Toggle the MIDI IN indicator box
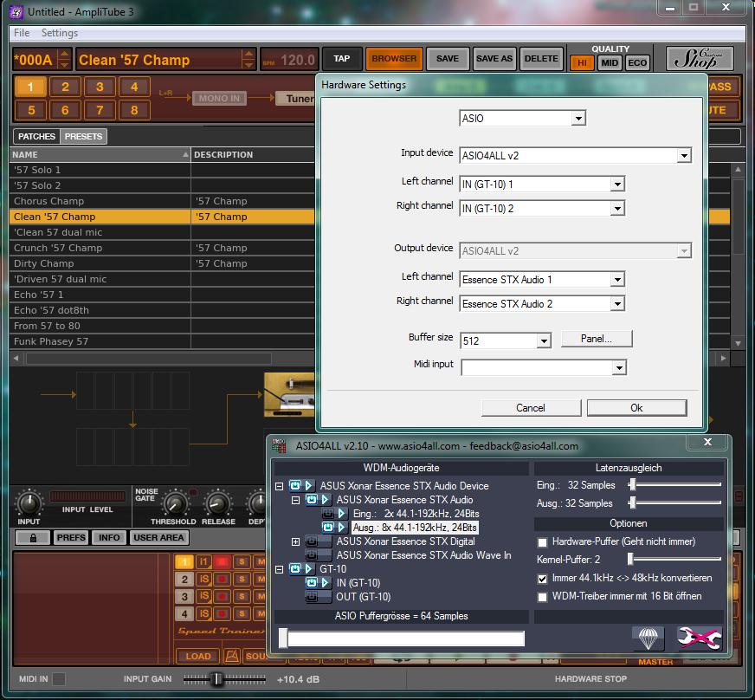The height and width of the screenshot is (700, 755). [x=58, y=679]
